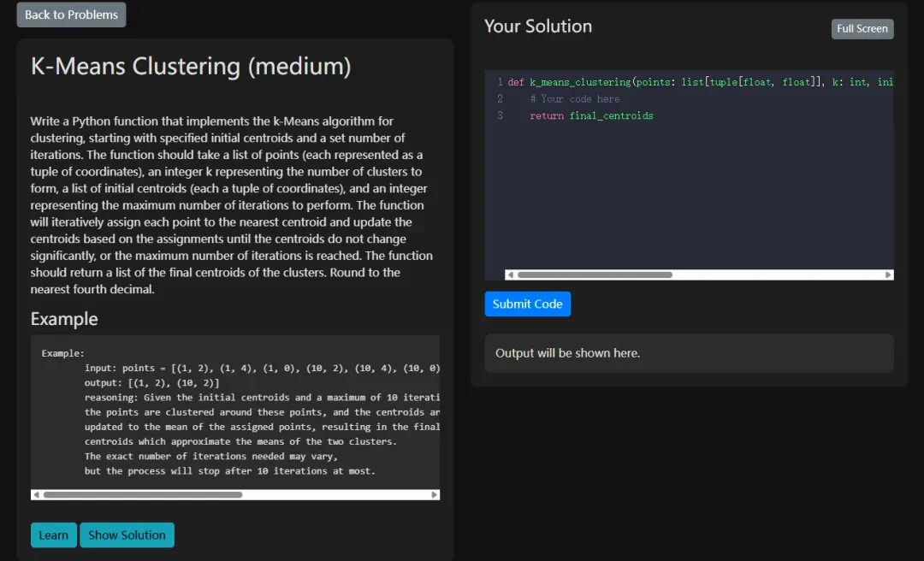924x561 pixels.
Task: Open the Learn section
Action: tap(53, 535)
